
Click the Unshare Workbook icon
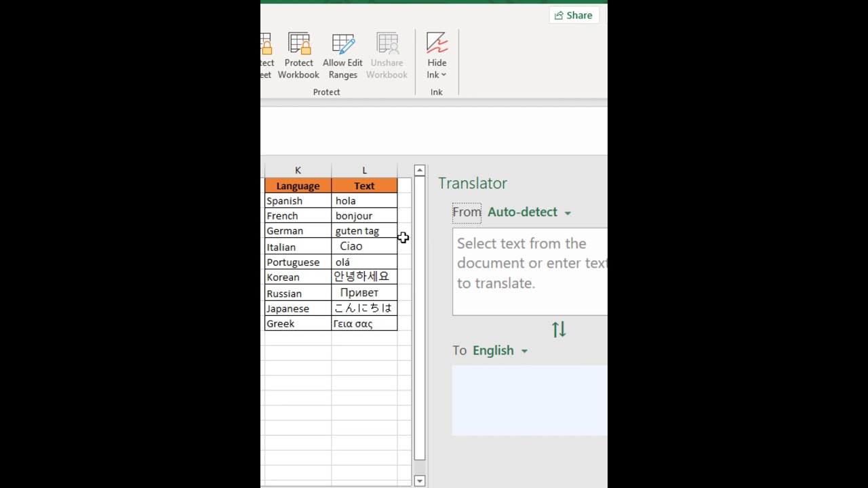click(x=387, y=43)
